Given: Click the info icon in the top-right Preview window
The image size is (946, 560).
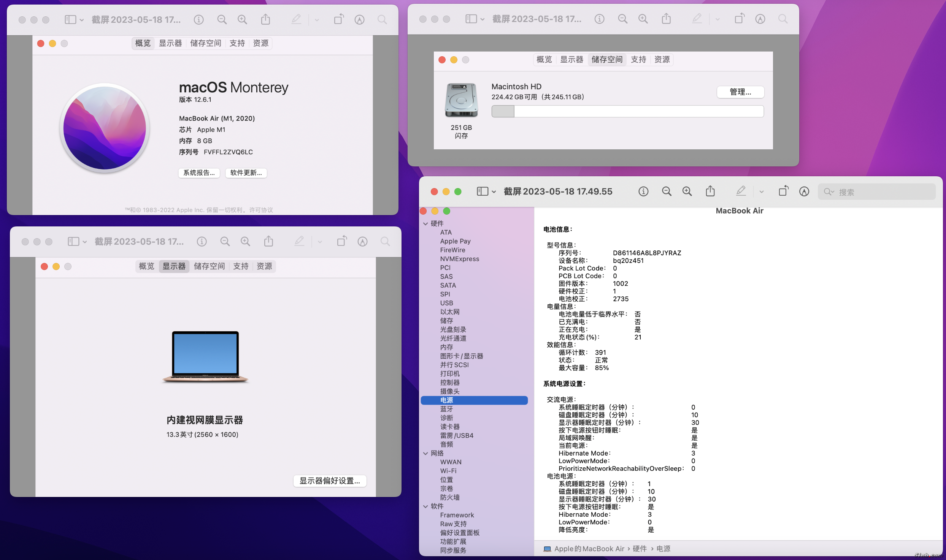Looking at the screenshot, I should tap(599, 19).
